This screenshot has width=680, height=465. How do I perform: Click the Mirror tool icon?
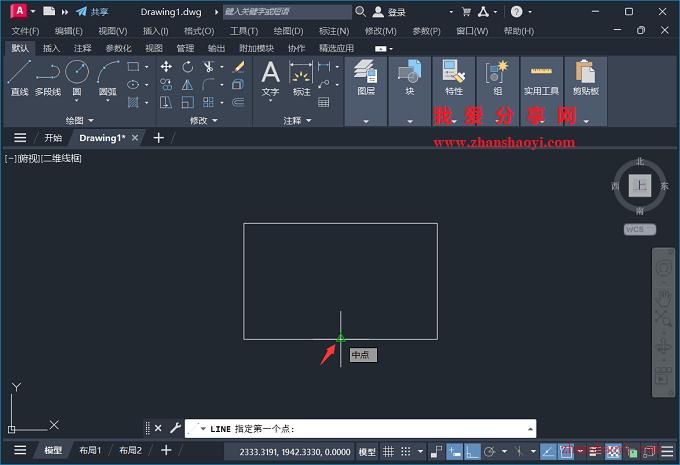(187, 84)
